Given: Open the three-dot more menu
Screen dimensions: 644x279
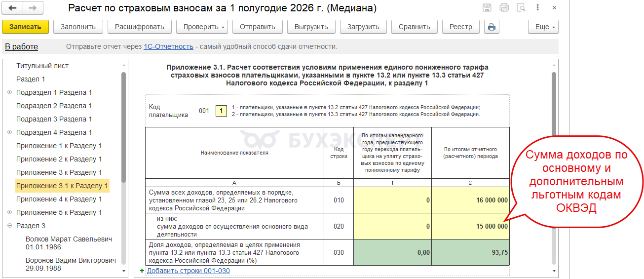Looking at the screenshot, I should [538, 8].
